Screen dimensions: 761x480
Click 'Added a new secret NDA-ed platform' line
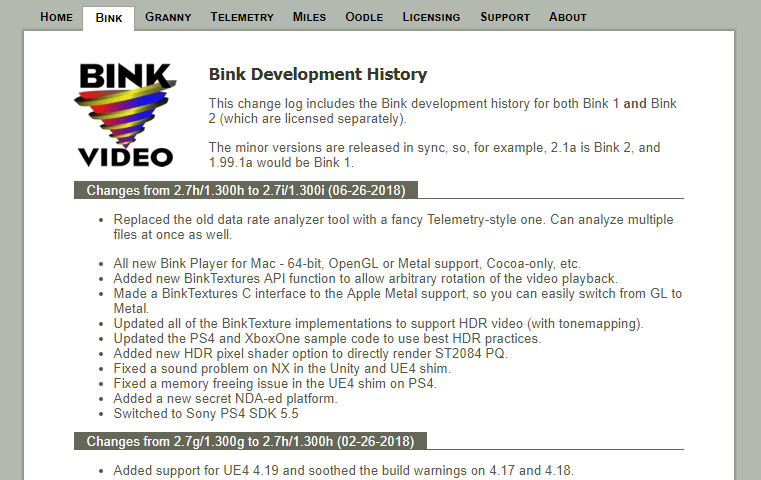click(225, 399)
